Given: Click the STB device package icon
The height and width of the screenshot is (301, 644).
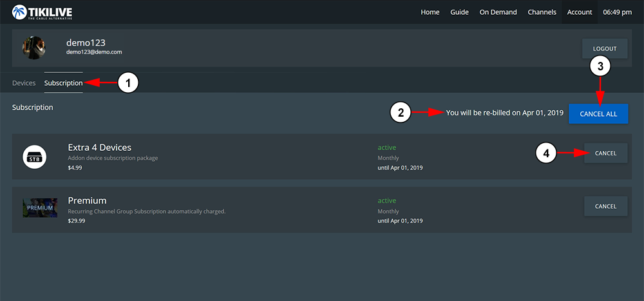Looking at the screenshot, I should click(34, 157).
